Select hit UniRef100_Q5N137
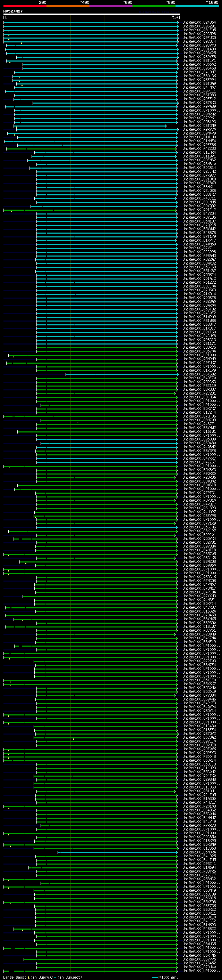Viewport: 222px width, 980px height. pyautogui.click(x=199, y=221)
